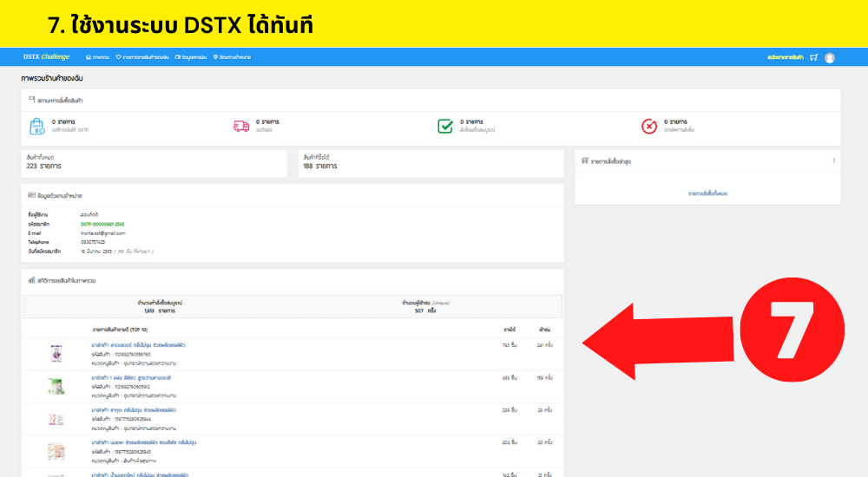Click the green checkmark completed-orders icon
The height and width of the screenshot is (477, 868).
445,126
